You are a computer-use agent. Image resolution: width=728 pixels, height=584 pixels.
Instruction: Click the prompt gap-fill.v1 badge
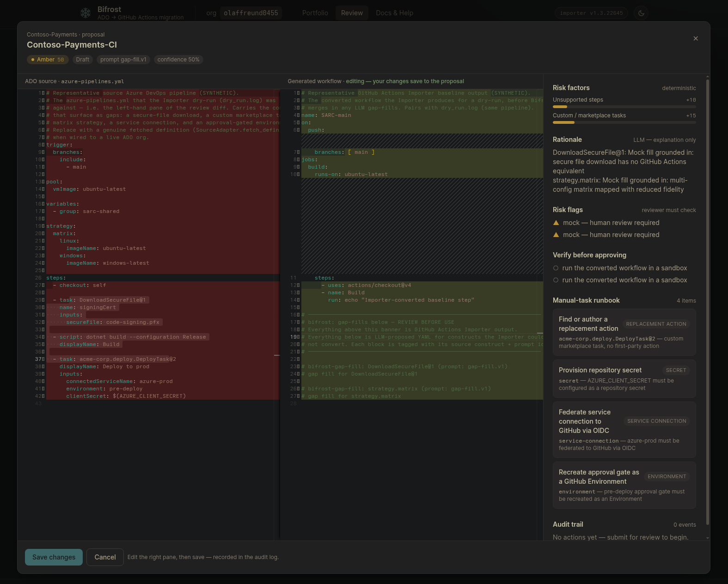[x=123, y=60]
